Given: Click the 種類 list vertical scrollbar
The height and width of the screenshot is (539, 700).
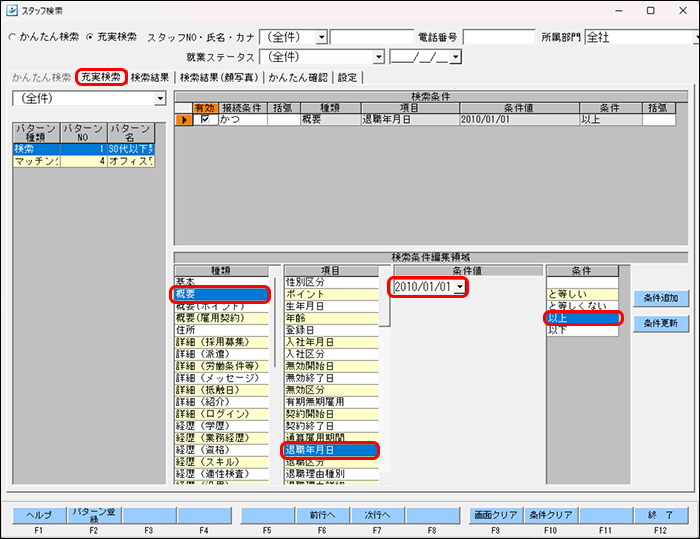Looking at the screenshot, I should 275,322.
